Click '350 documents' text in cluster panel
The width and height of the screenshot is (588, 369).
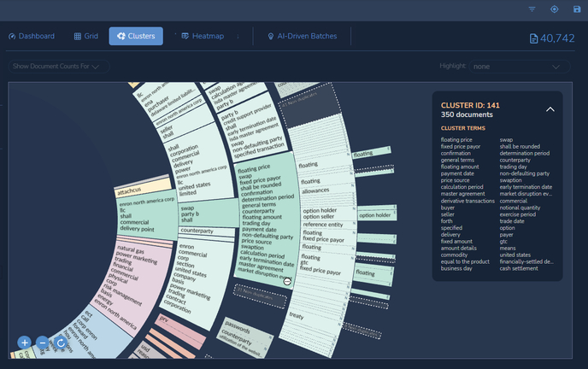pos(467,114)
